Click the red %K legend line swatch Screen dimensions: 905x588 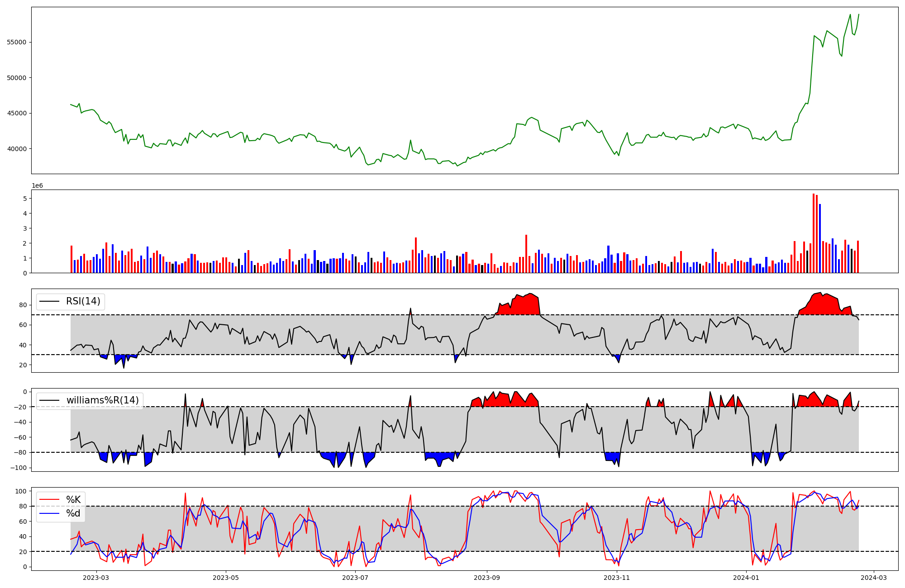tap(50, 500)
